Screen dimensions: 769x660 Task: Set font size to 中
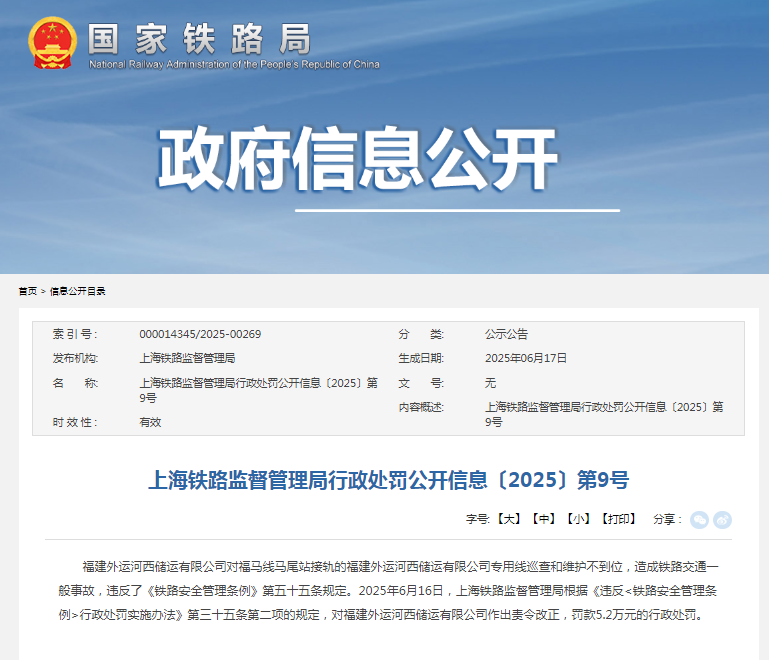(x=543, y=519)
